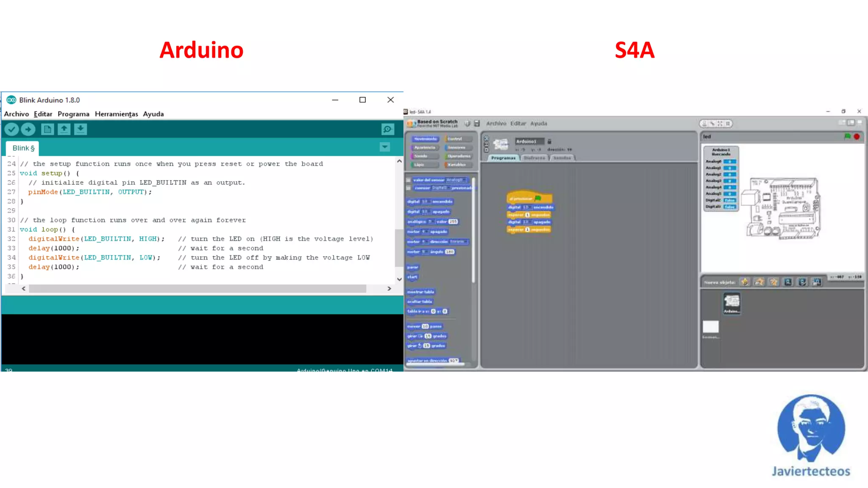Click the S4A globe language icon

467,123
